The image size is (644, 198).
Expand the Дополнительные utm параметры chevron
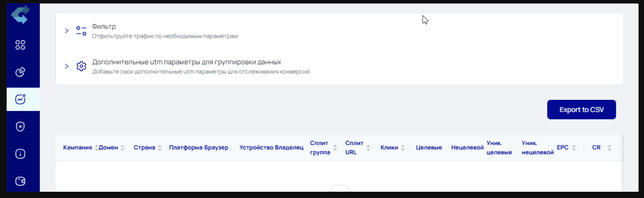click(67, 66)
